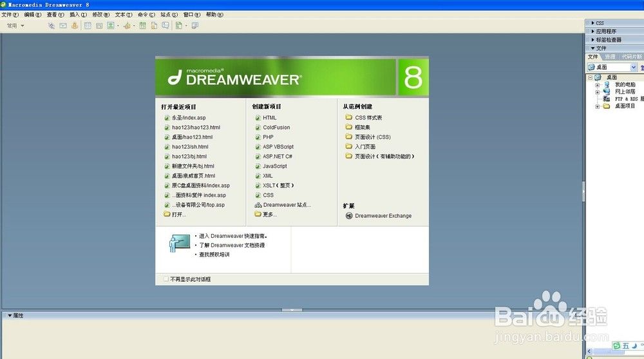The image size is (644, 359).
Task: Open the 命令(C) menu
Action: pyautogui.click(x=146, y=14)
